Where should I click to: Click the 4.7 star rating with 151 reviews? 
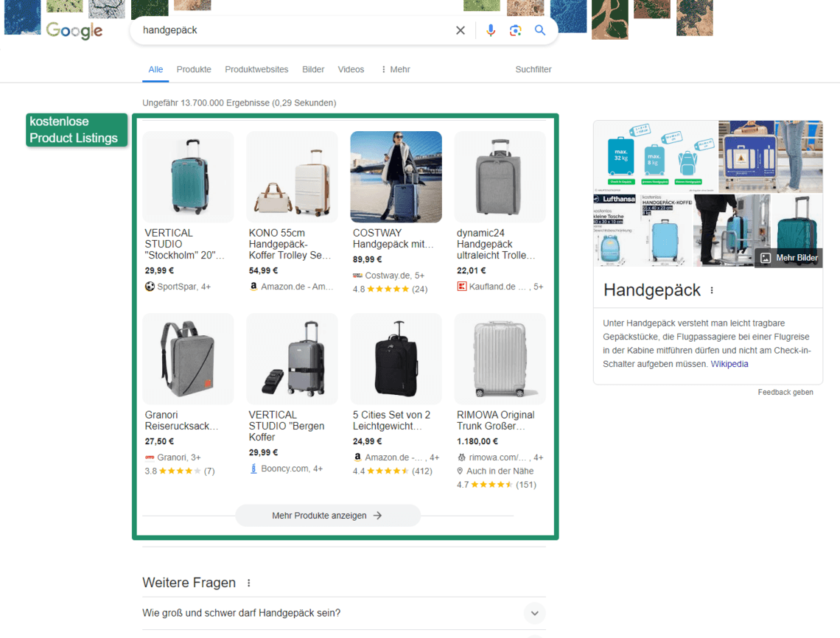coord(496,485)
